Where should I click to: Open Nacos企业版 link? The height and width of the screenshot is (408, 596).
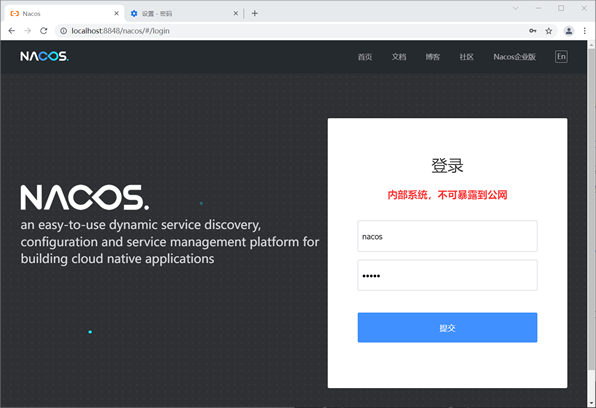(515, 57)
